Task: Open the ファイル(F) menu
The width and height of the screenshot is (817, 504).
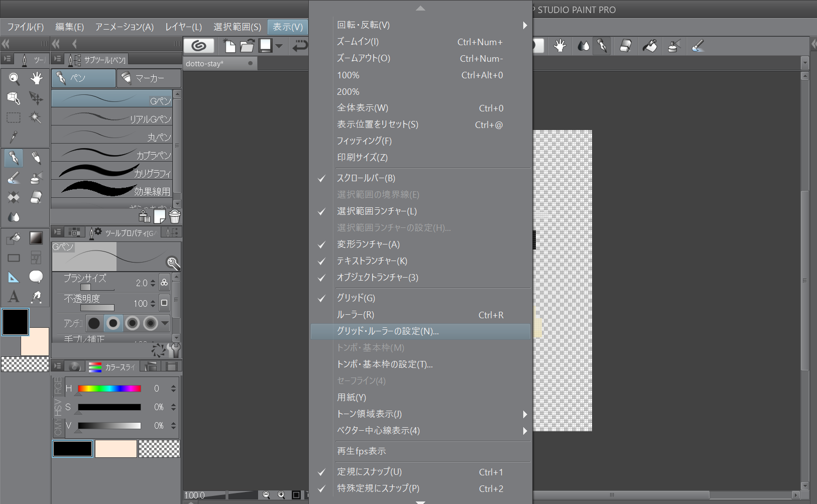Action: [x=26, y=27]
